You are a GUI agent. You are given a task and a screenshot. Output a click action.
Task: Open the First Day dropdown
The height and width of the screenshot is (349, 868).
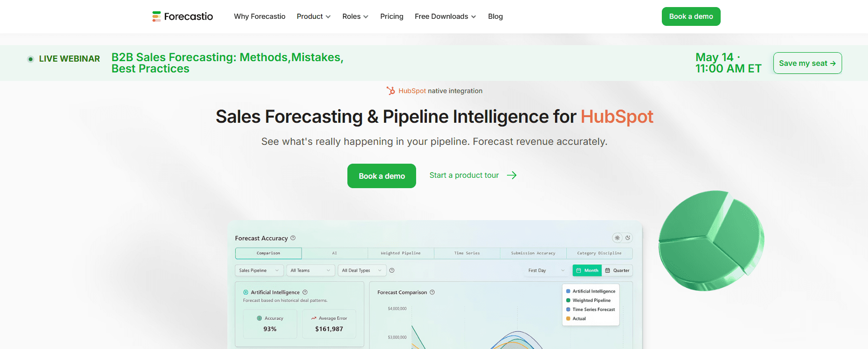(547, 270)
